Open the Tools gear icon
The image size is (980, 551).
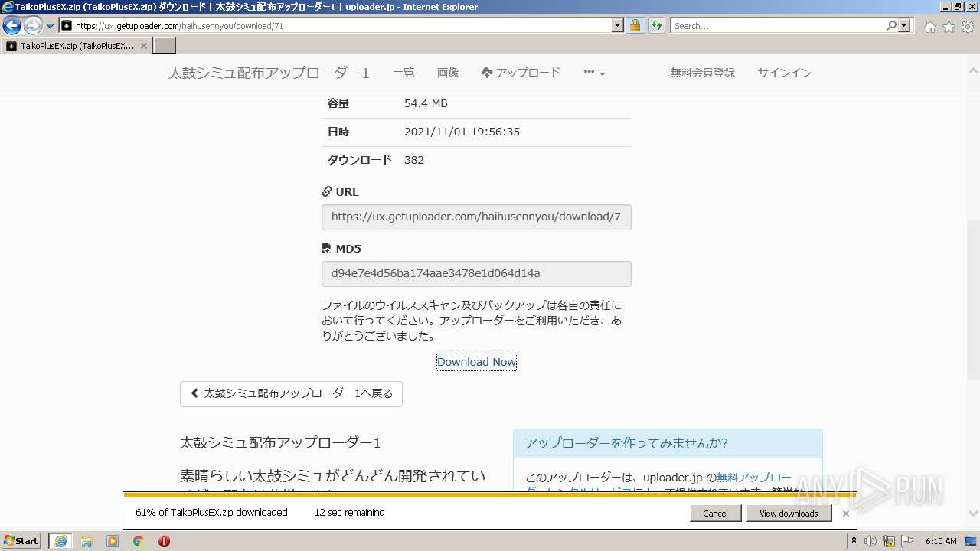click(968, 27)
